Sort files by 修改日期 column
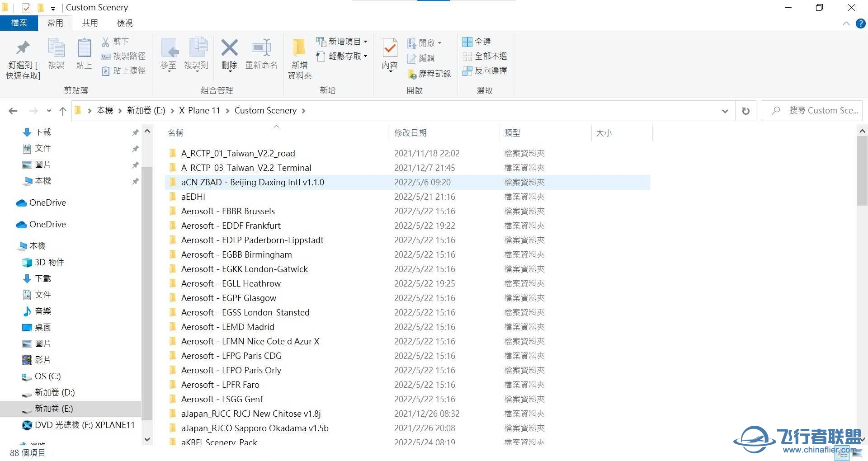This screenshot has height=461, width=868. tap(410, 132)
